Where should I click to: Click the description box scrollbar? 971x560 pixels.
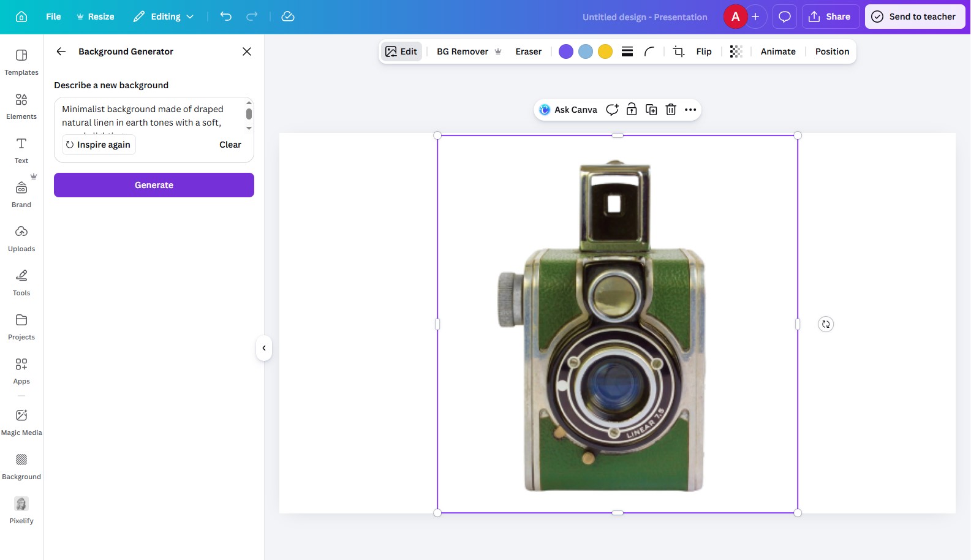[249, 115]
